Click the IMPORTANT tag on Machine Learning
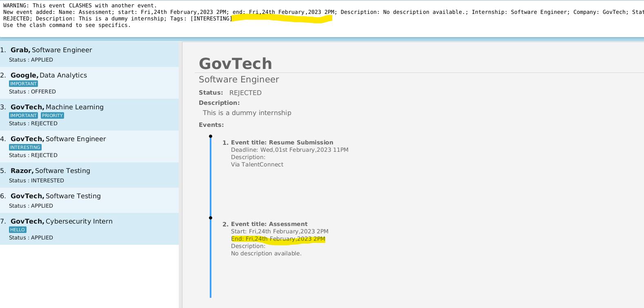Screen dimensions: 644x308 tap(23, 115)
